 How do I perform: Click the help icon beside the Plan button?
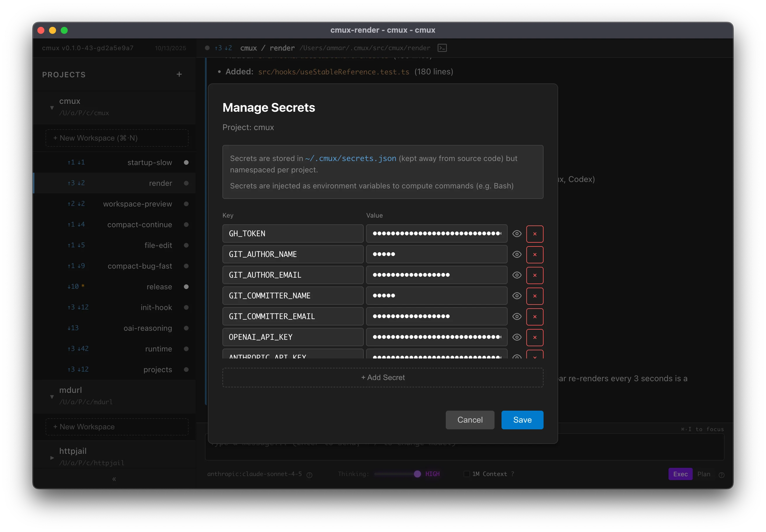[x=722, y=475]
